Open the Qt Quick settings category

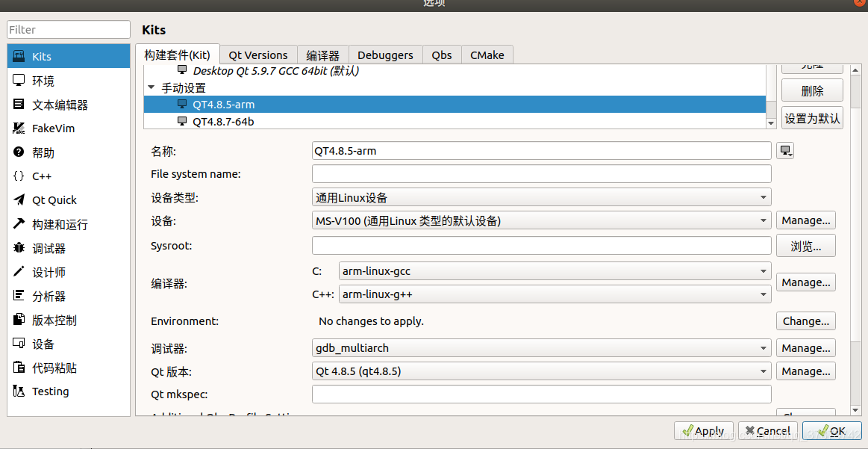point(69,200)
